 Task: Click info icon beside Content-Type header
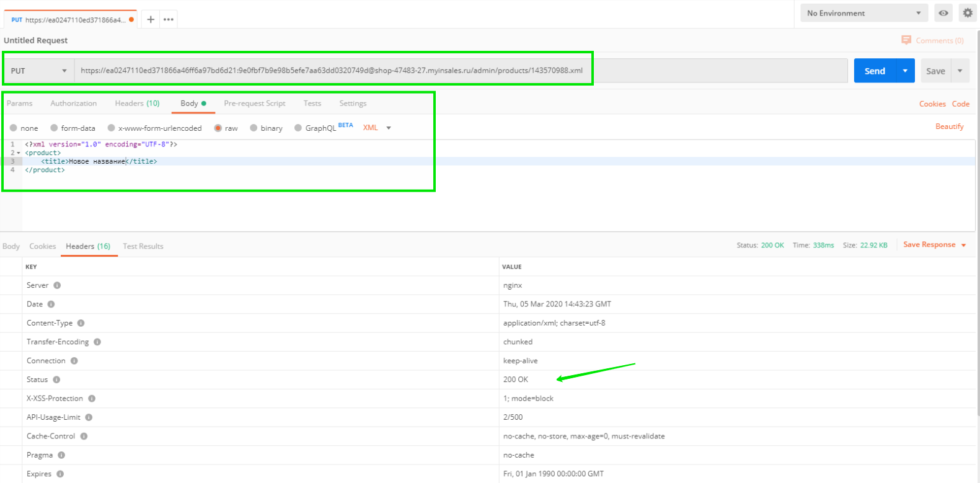pyautogui.click(x=81, y=323)
